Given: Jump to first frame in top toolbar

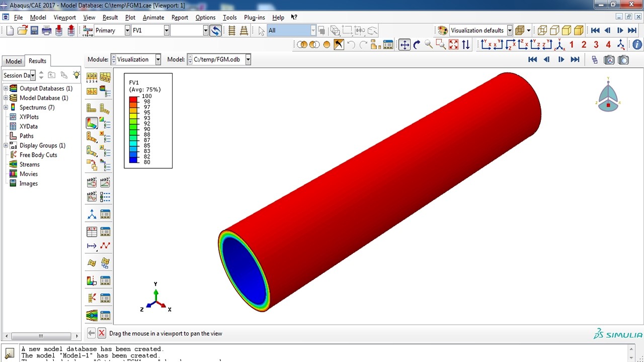Looking at the screenshot, I should pyautogui.click(x=595, y=31).
